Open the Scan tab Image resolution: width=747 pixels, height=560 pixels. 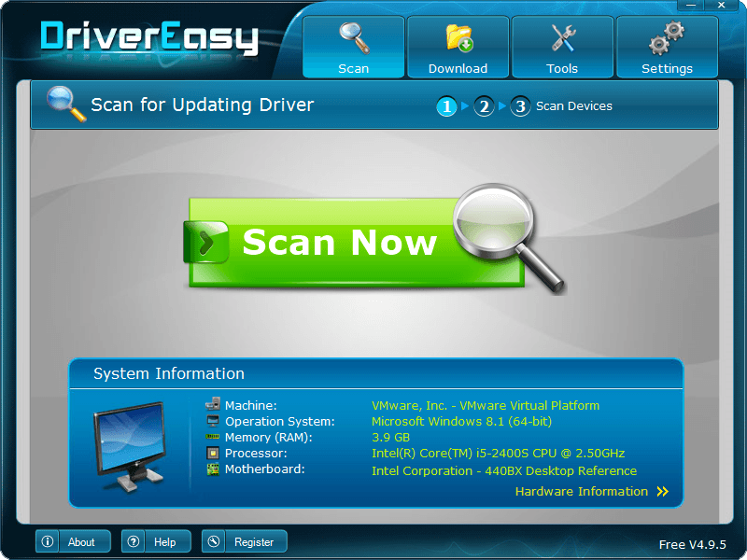click(x=353, y=47)
